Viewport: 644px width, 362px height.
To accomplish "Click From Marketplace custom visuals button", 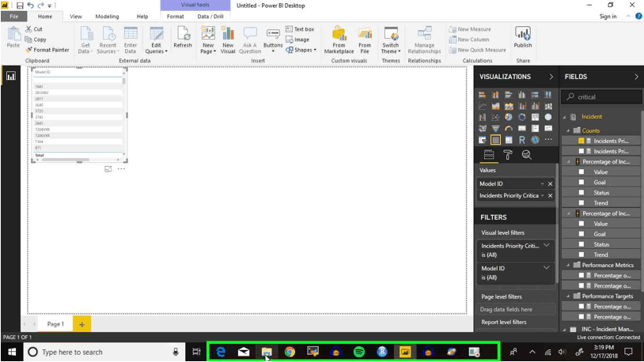I will click(339, 40).
